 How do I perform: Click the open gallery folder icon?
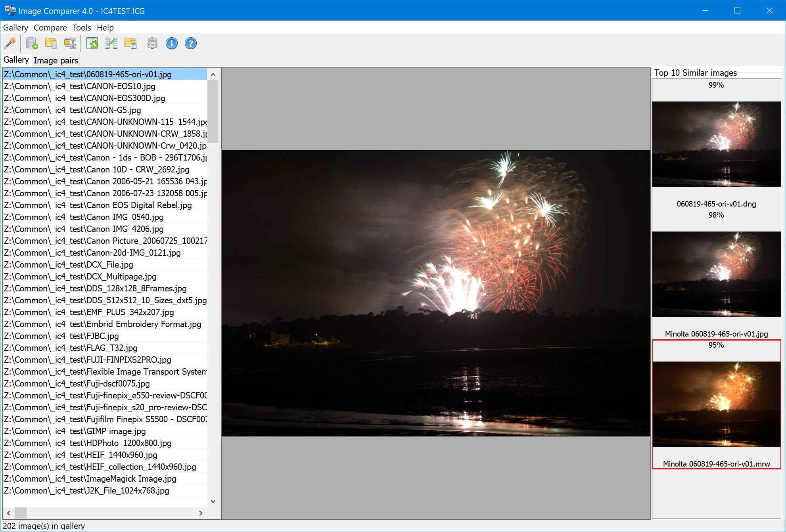(51, 43)
